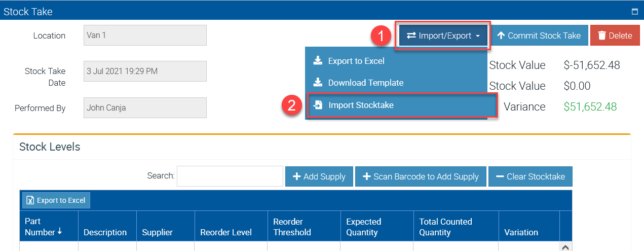The width and height of the screenshot is (644, 251).
Task: Sort by Expected Quantity column header
Action: [x=363, y=227]
